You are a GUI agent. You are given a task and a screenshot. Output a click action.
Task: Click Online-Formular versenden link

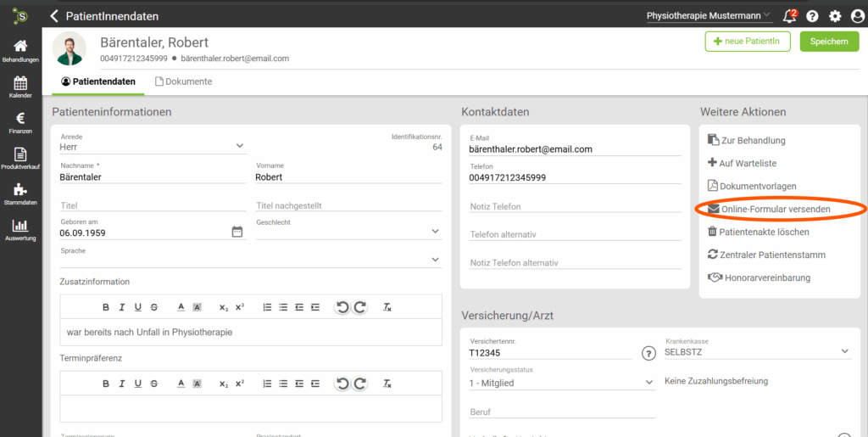point(775,209)
